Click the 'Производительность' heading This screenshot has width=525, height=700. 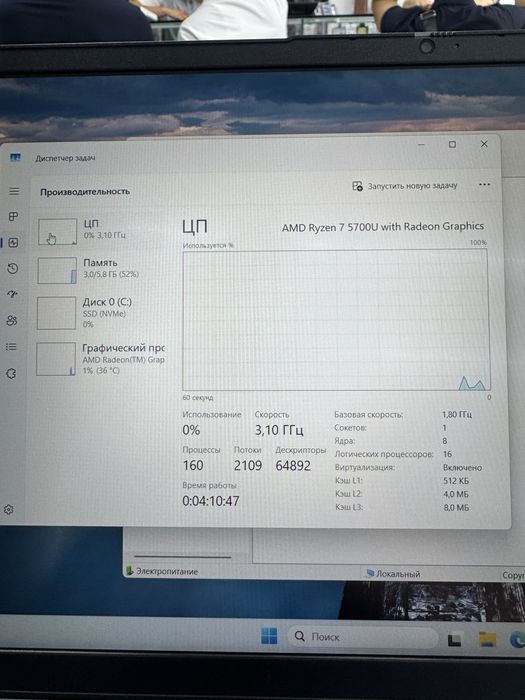(85, 192)
